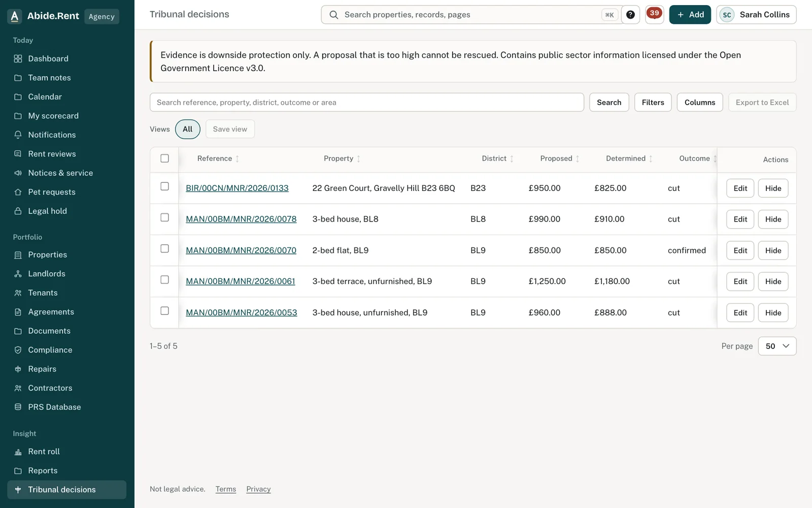Viewport: 812px width, 508px height.
Task: Select the All view tab
Action: click(187, 129)
